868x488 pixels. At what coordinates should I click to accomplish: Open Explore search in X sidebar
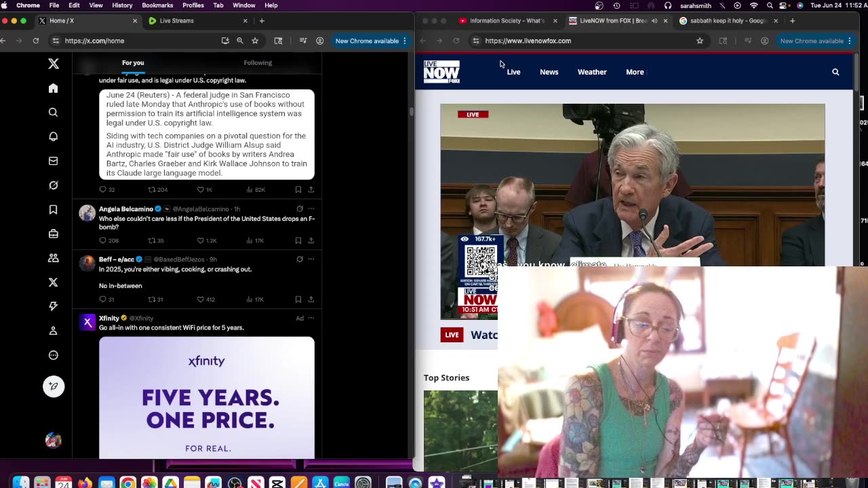point(54,113)
